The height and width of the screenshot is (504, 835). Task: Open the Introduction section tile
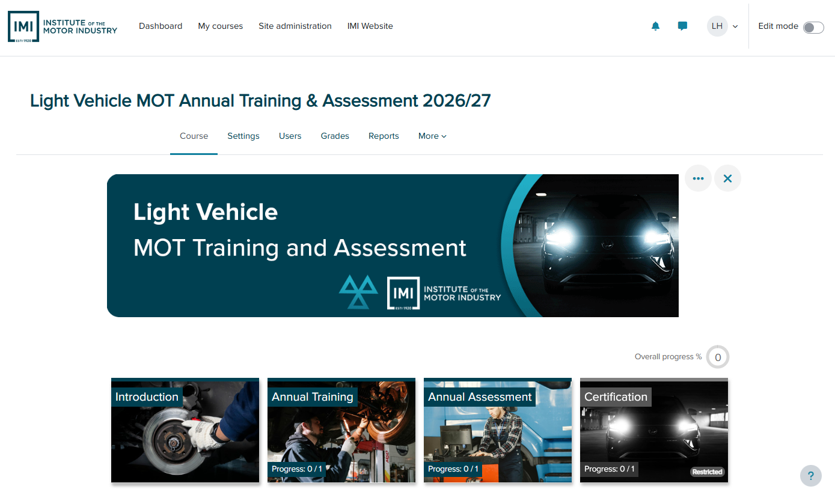coord(185,430)
